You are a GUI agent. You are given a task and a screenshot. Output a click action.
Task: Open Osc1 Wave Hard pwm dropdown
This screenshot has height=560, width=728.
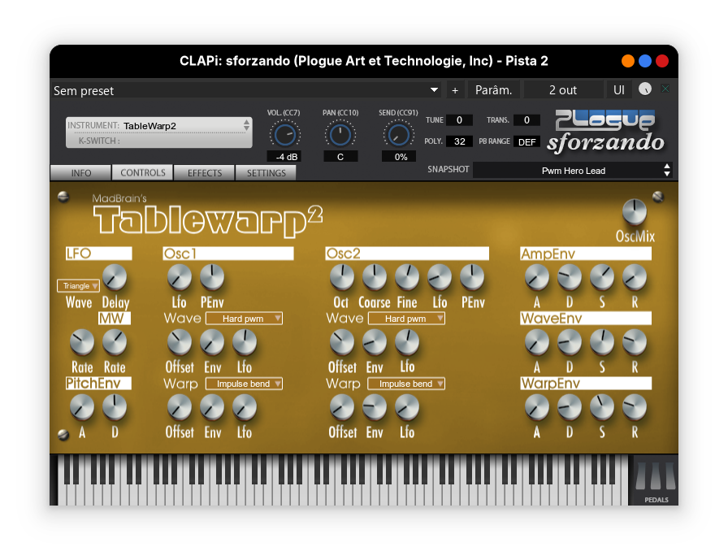coord(244,319)
